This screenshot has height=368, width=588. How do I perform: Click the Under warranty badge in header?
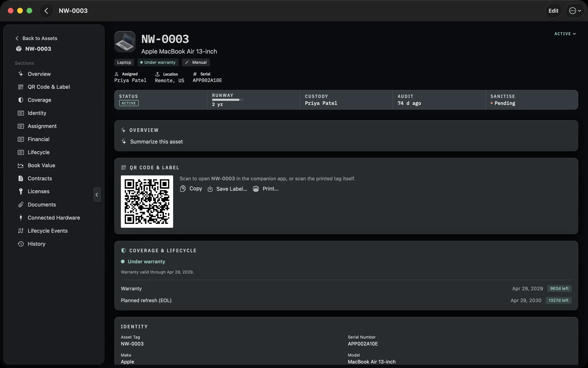158,62
